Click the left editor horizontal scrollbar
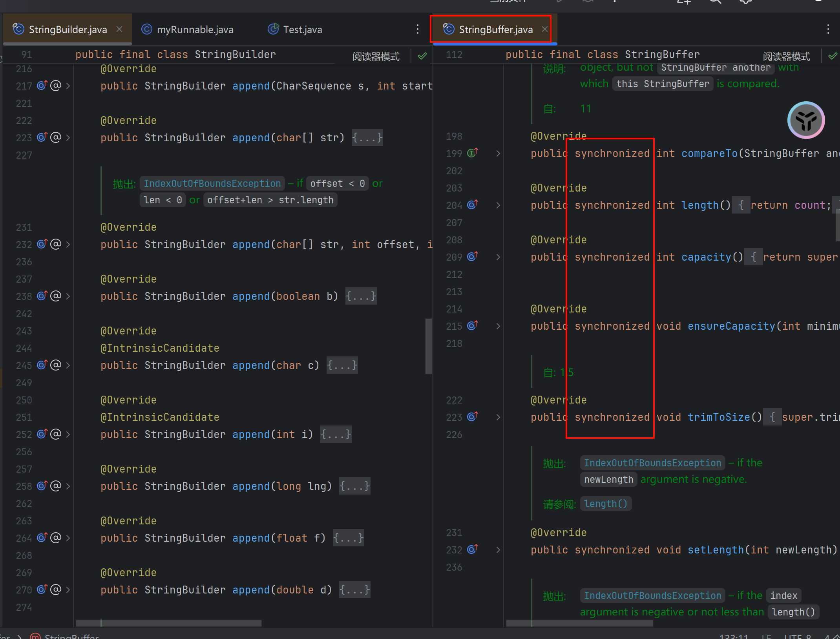 pyautogui.click(x=169, y=623)
